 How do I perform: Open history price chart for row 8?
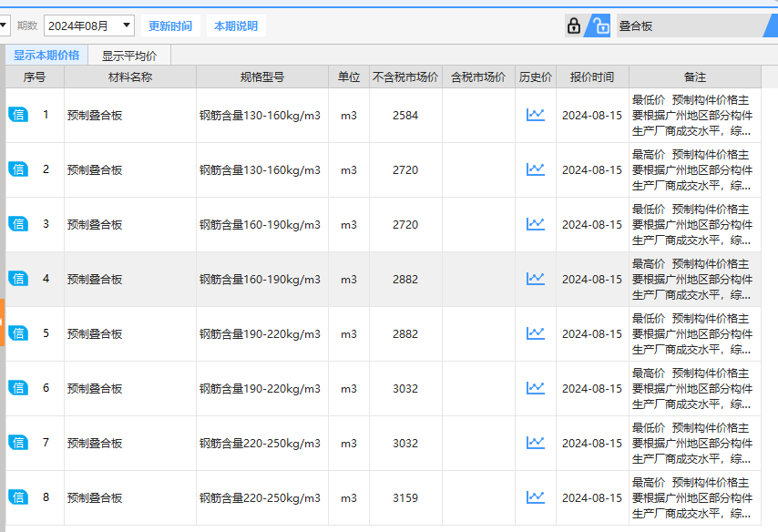536,496
